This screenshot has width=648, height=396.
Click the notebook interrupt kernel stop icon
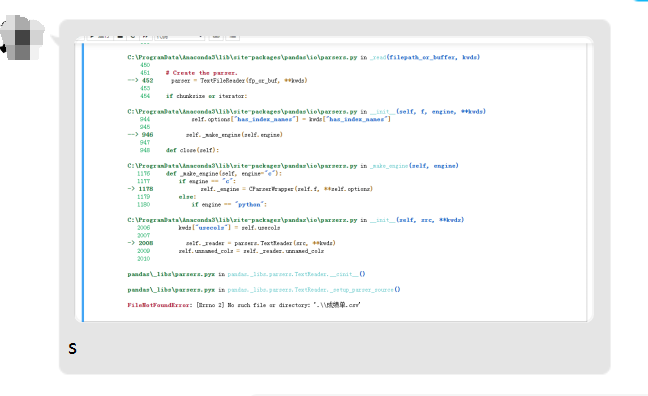(120, 37)
